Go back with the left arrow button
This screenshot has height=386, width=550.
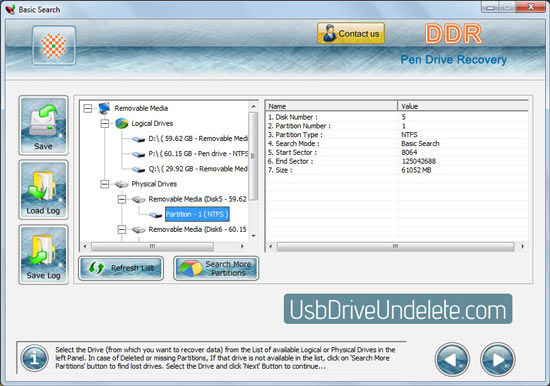pos(452,359)
